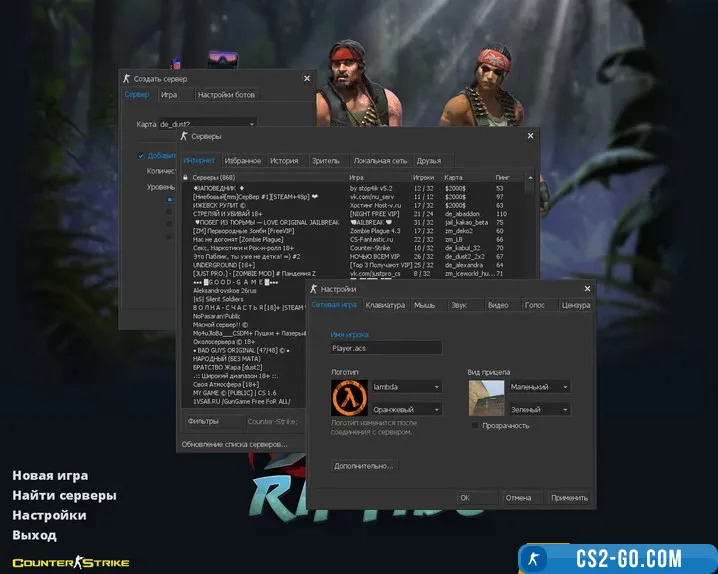
Task: Toggle the Добавить checkbox in Создать сервер
Action: (142, 155)
